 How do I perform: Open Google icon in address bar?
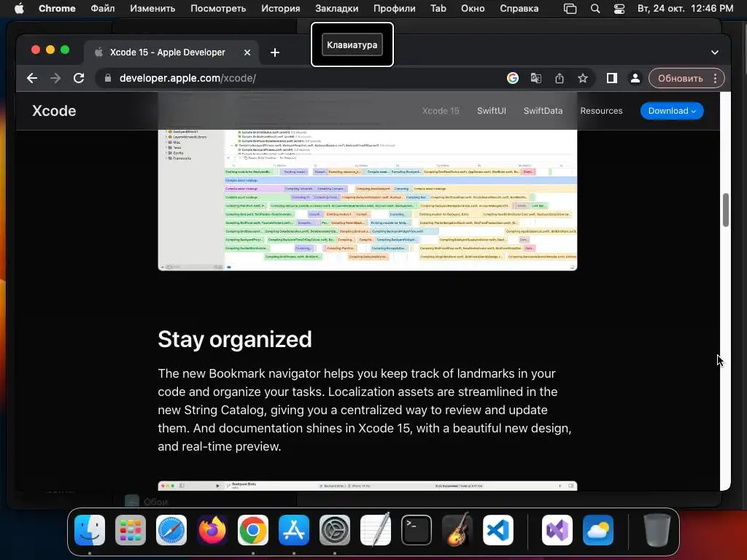click(x=513, y=78)
